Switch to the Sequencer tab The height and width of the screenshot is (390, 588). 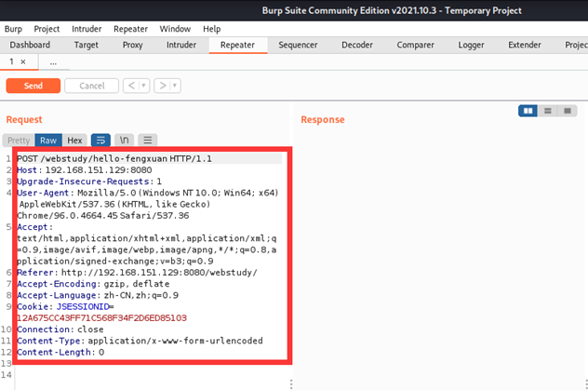[298, 45]
